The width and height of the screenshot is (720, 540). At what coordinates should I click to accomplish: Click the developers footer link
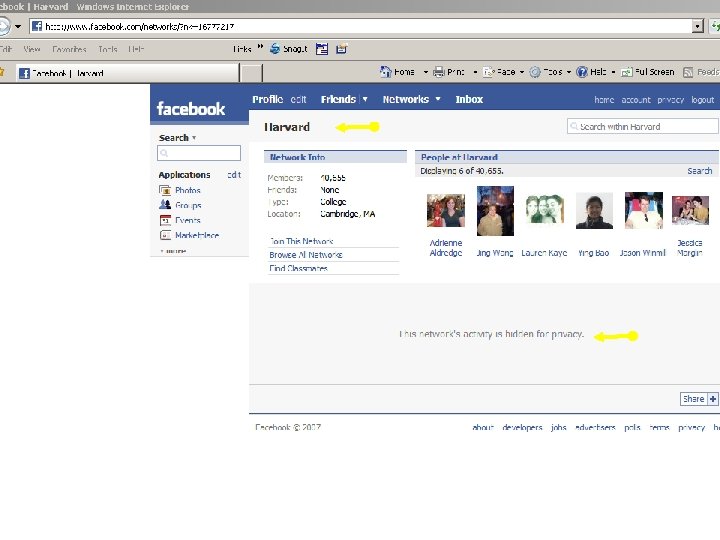[x=522, y=428]
